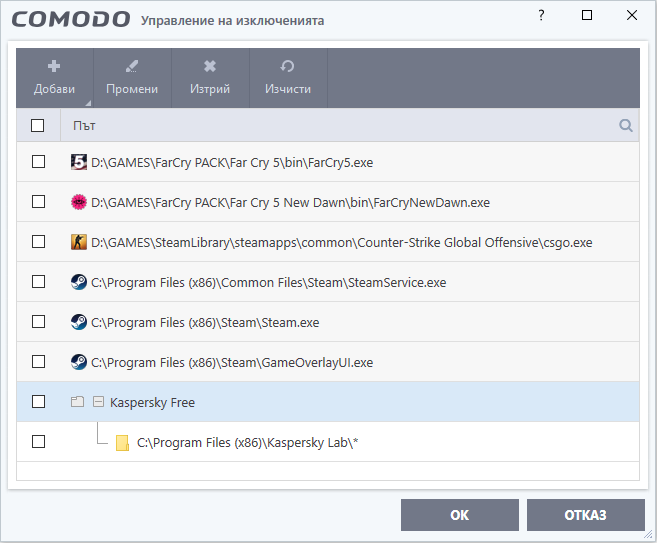Click the Промени (Edit) pencil toolbar button
The image size is (657, 543).
132,78
